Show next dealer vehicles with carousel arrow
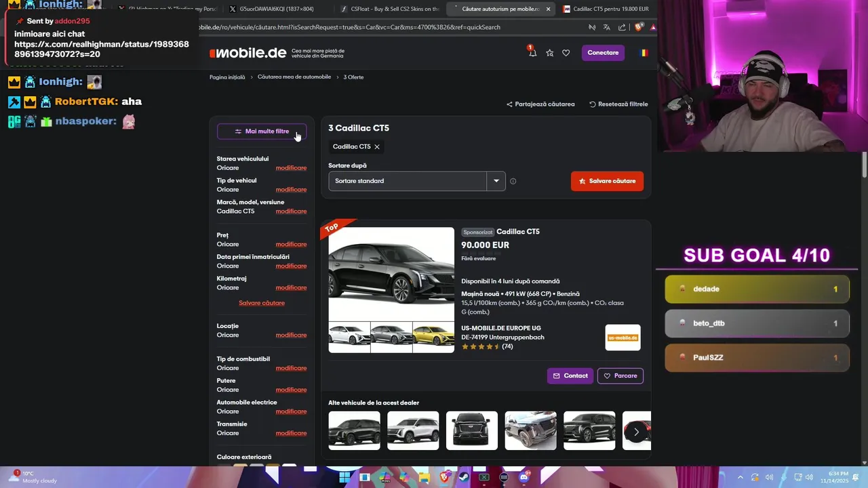Image resolution: width=868 pixels, height=488 pixels. point(636,431)
